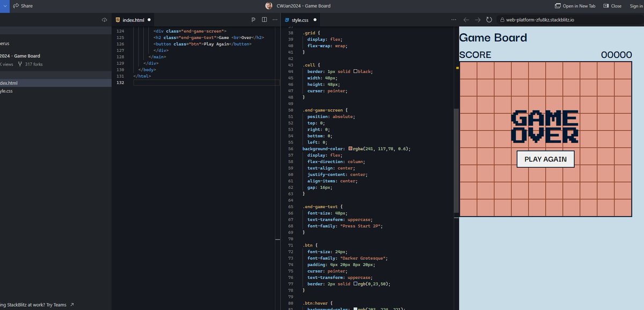Viewport: 644px width, 310px height.
Task: Click the closing html tag on line 131
Action: [142, 76]
